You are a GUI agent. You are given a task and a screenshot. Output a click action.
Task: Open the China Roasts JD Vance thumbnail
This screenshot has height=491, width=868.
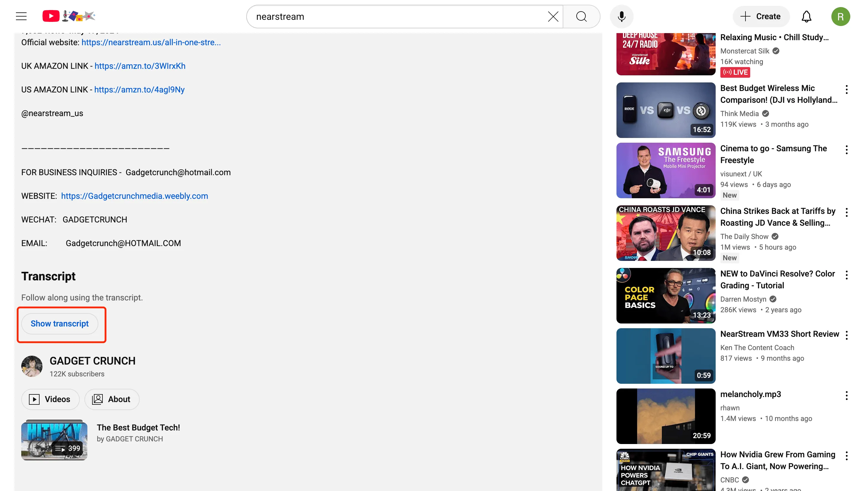click(666, 233)
